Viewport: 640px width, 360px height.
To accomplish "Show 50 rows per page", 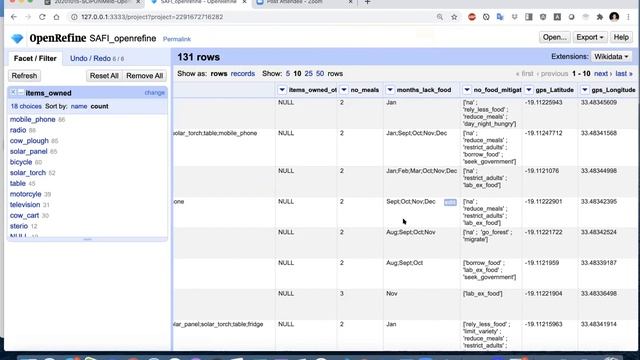I will coord(320,73).
